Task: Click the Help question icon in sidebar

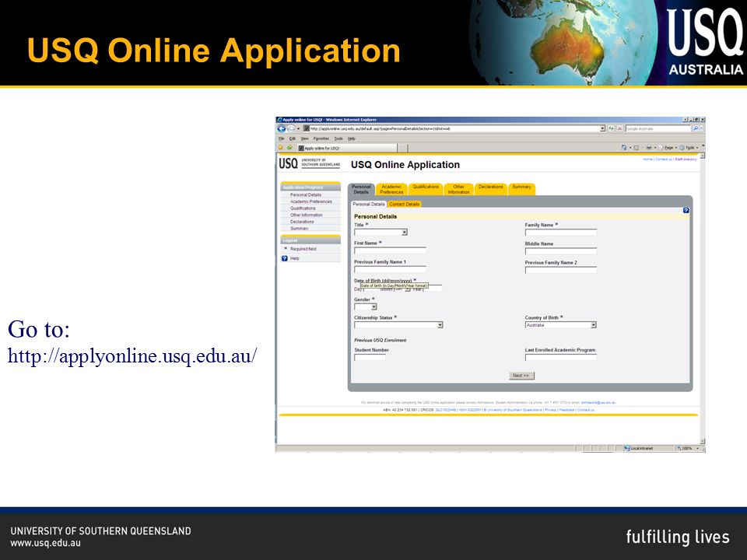Action: (285, 258)
